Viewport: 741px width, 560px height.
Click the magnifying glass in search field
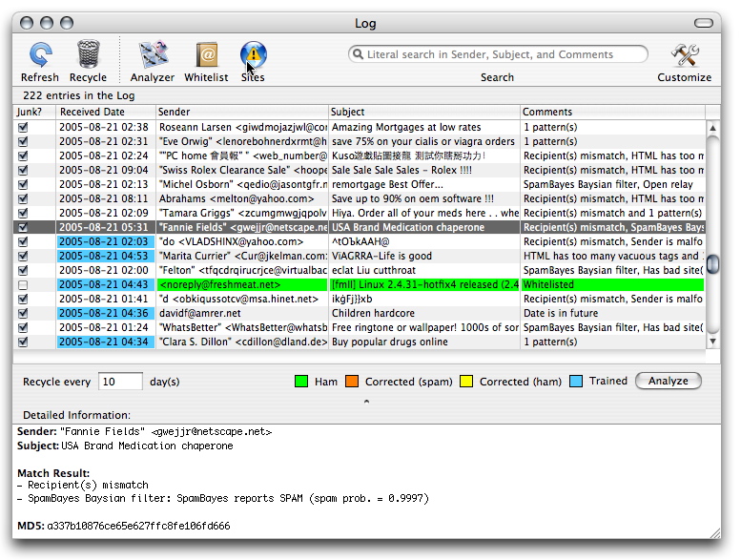pyautogui.click(x=359, y=54)
